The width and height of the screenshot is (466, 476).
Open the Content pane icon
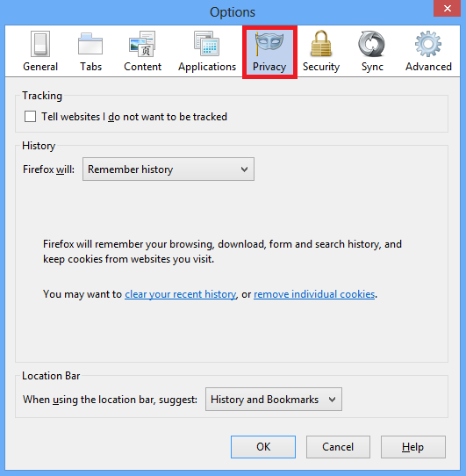coord(142,44)
